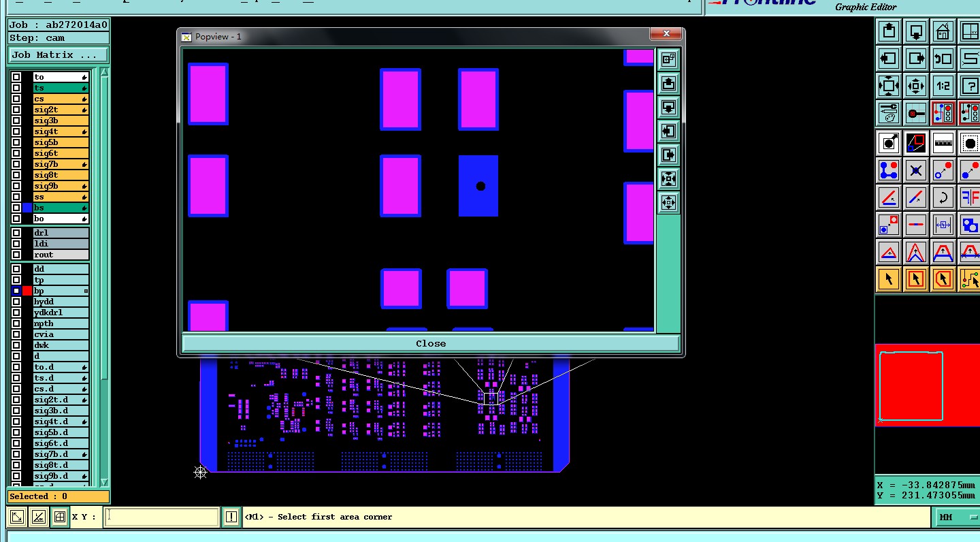Click the red color swatch of bp layer
Viewport: 980px width, 542px height.
click(x=27, y=291)
